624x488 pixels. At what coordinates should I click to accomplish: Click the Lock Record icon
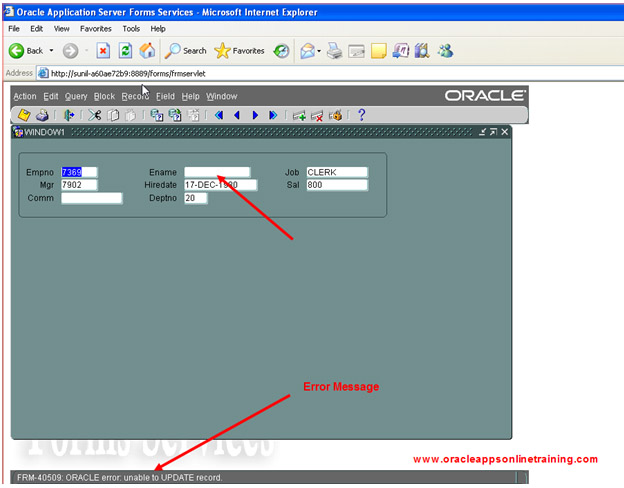click(x=335, y=115)
